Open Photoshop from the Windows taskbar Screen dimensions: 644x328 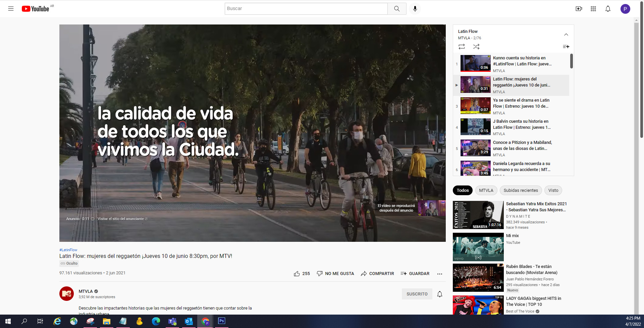(x=221, y=321)
